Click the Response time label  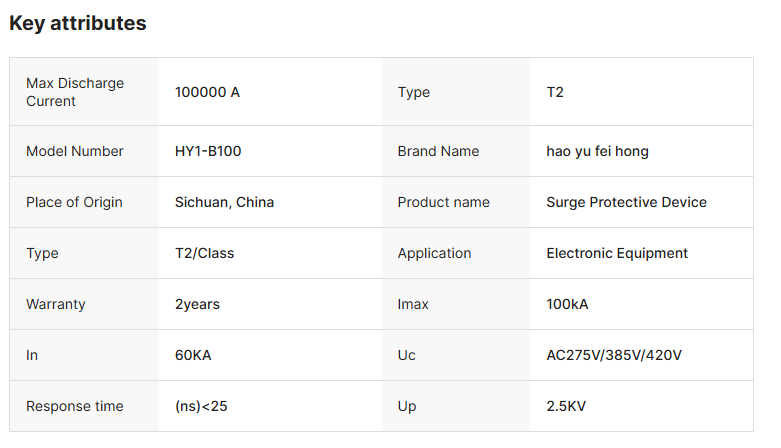coord(75,406)
